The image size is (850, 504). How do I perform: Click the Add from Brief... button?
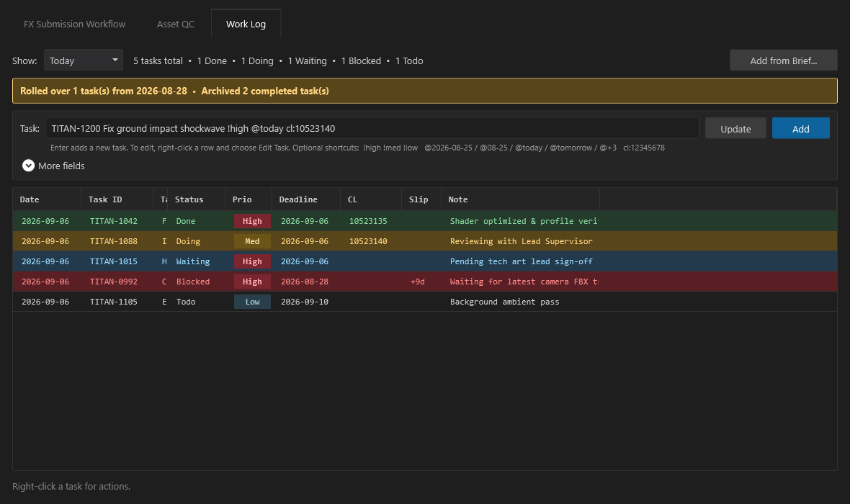[783, 60]
